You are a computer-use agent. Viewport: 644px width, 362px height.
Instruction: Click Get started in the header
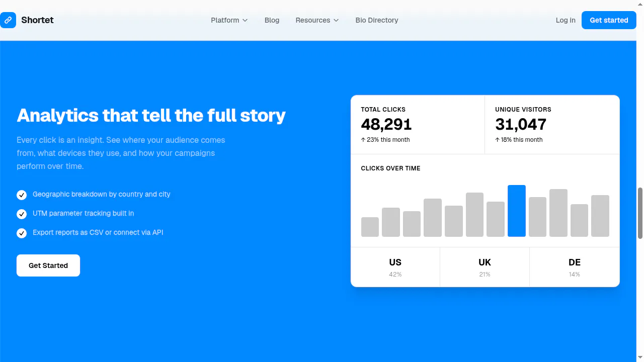609,20
